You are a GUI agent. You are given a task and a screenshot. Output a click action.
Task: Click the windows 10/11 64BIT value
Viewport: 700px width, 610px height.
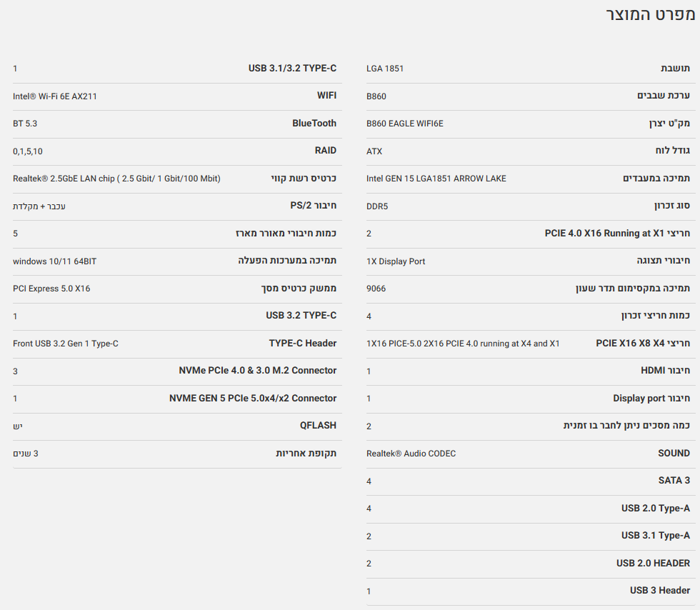(x=54, y=261)
